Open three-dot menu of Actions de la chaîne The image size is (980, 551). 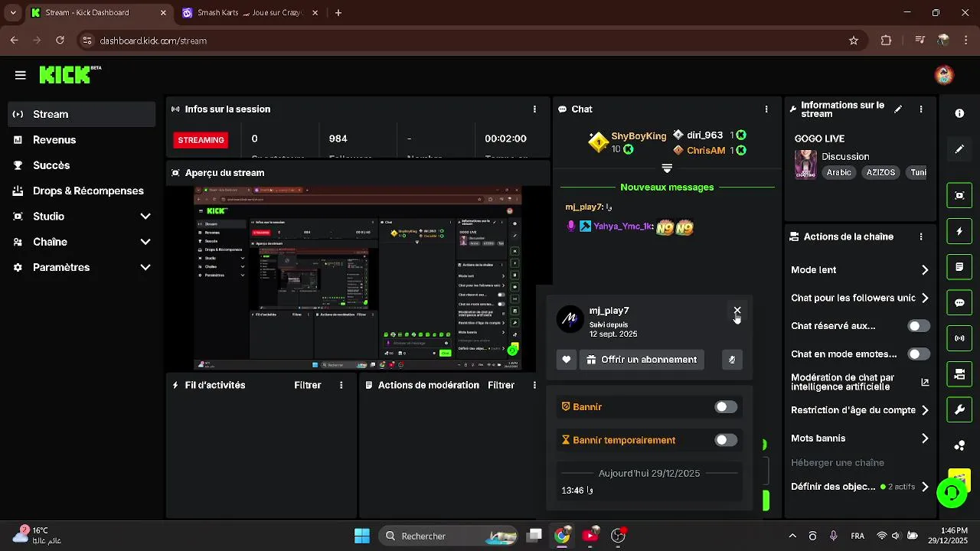point(921,237)
